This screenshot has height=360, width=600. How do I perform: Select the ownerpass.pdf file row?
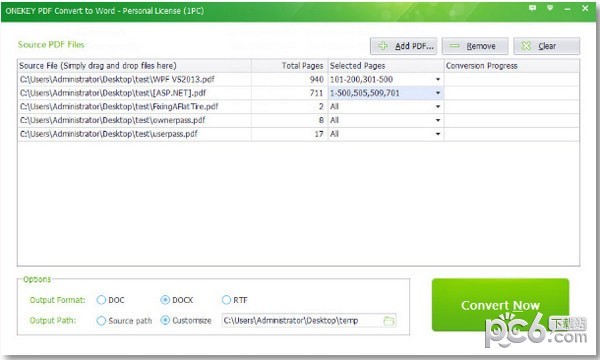tap(298, 121)
